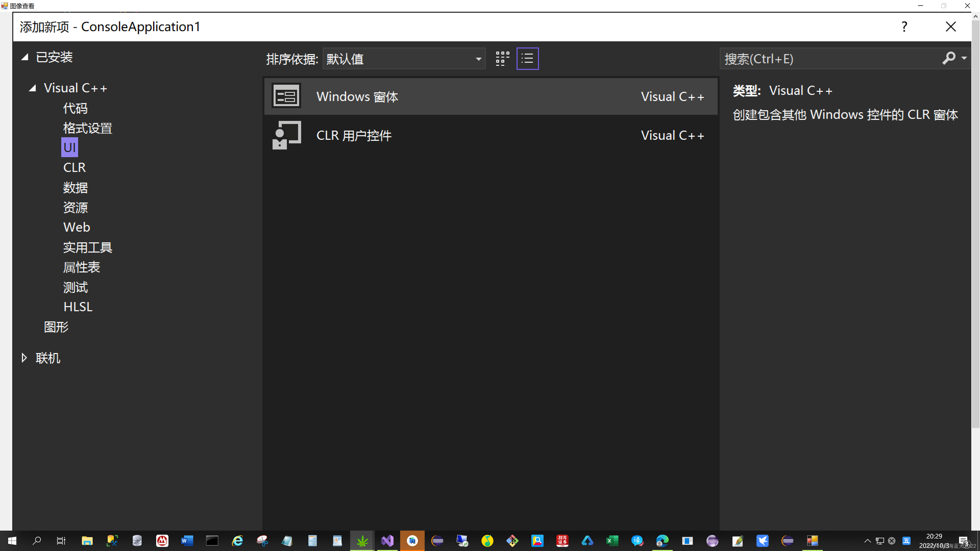The height and width of the screenshot is (551, 980).
Task: Click the CLR 用户控件 template icon
Action: 286,135
